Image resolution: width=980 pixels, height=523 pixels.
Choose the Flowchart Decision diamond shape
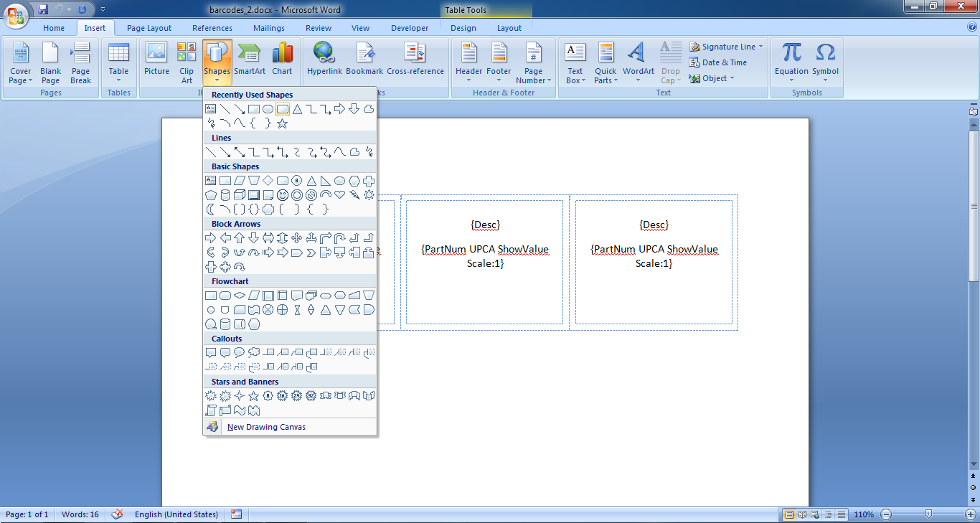240,296
